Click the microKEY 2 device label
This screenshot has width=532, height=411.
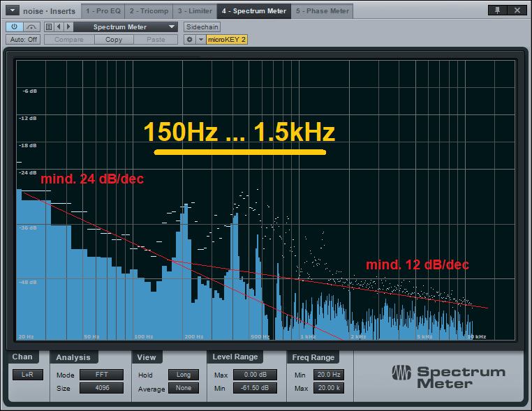[227, 40]
